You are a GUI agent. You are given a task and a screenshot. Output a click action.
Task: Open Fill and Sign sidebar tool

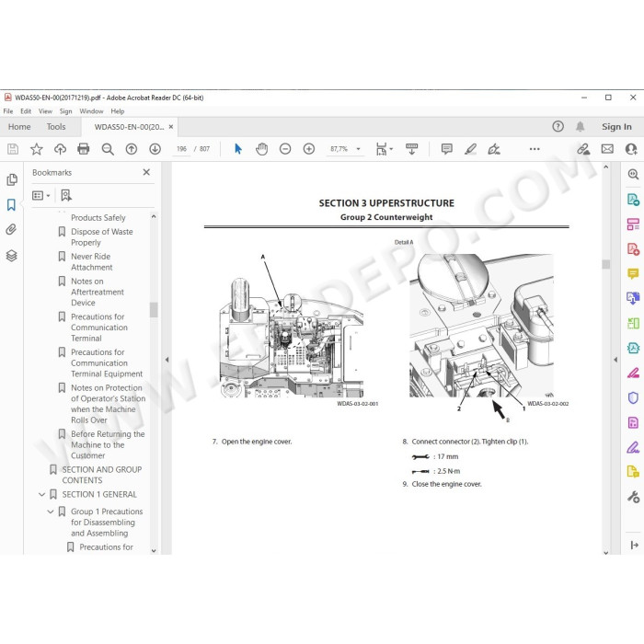point(633,447)
